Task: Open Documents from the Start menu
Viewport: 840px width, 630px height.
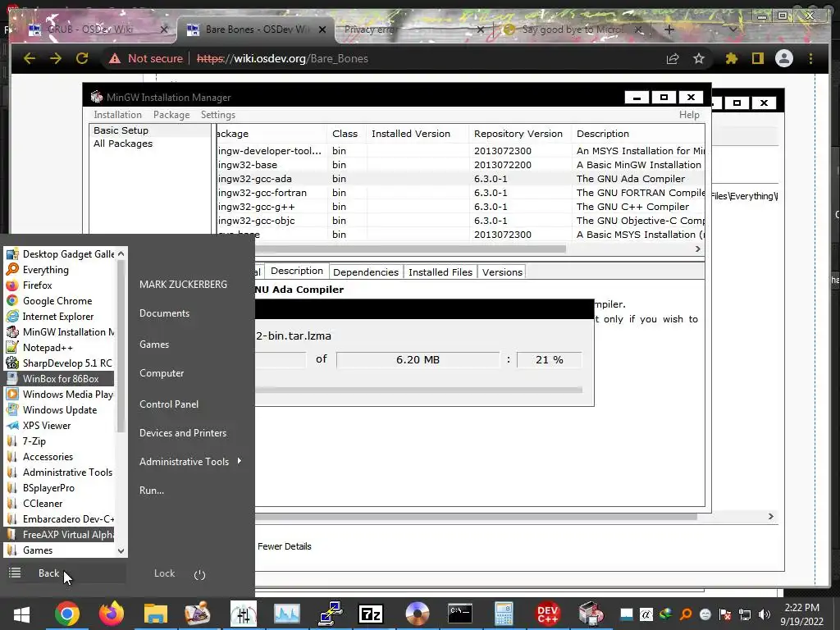Action: click(x=164, y=313)
